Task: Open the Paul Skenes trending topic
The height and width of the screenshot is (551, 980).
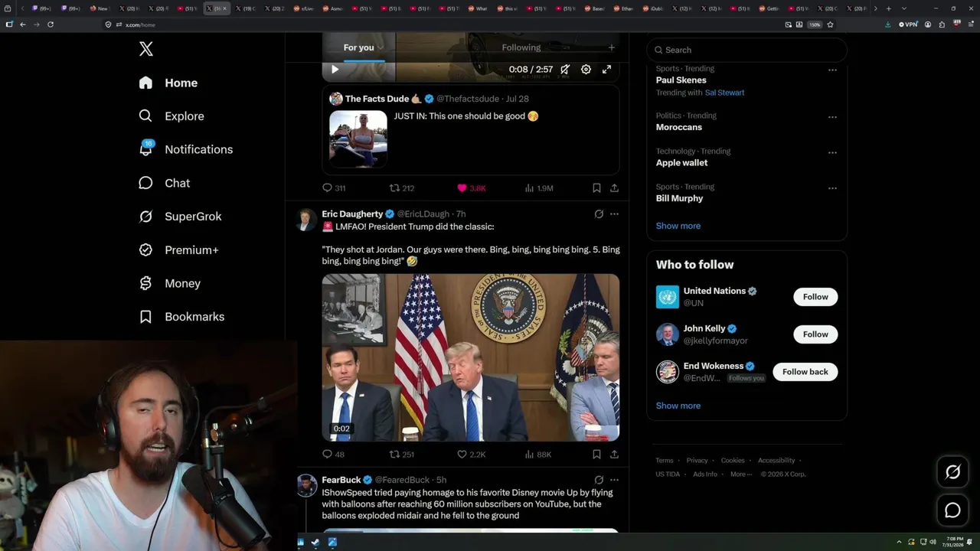Action: (x=681, y=80)
